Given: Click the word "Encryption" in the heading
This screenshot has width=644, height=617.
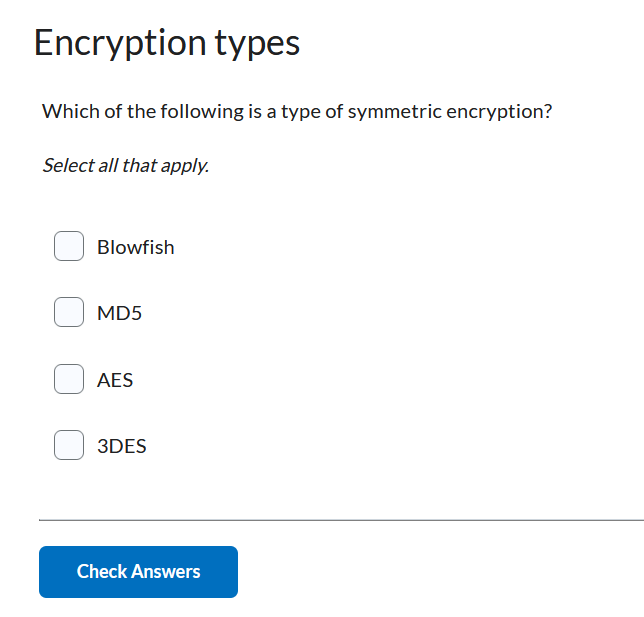Looking at the screenshot, I should pyautogui.click(x=119, y=43).
